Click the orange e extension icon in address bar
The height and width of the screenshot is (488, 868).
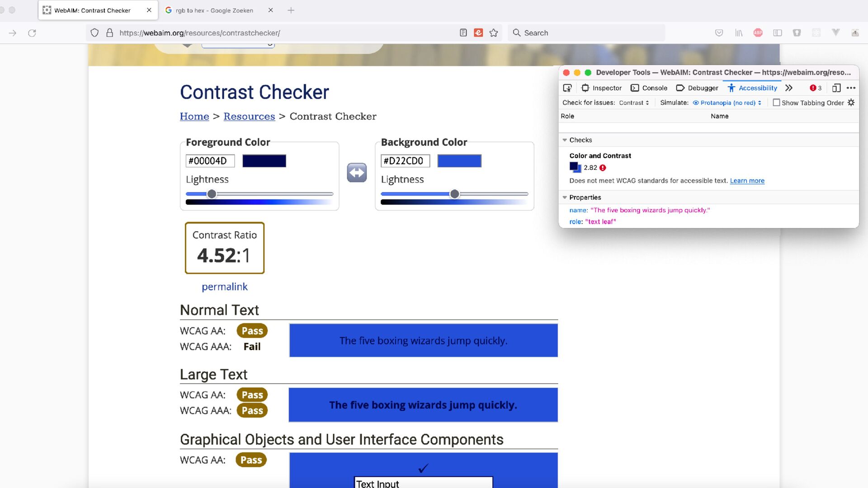pyautogui.click(x=478, y=33)
